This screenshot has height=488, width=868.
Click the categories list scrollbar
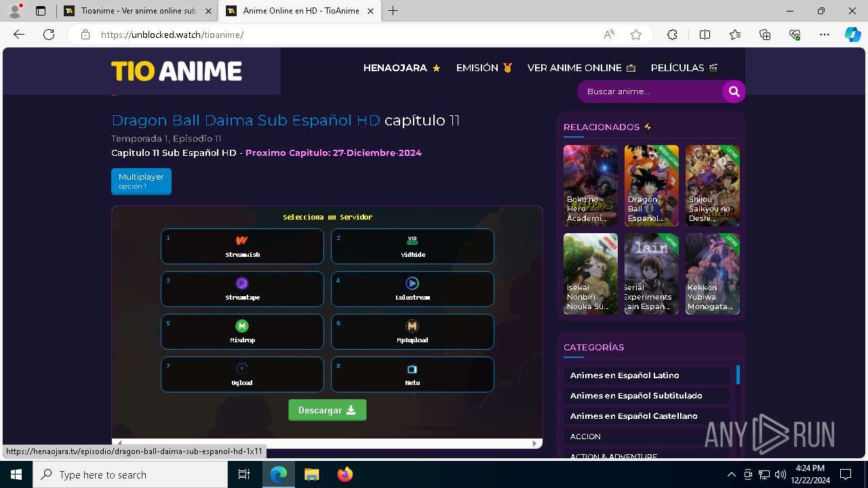(x=738, y=375)
